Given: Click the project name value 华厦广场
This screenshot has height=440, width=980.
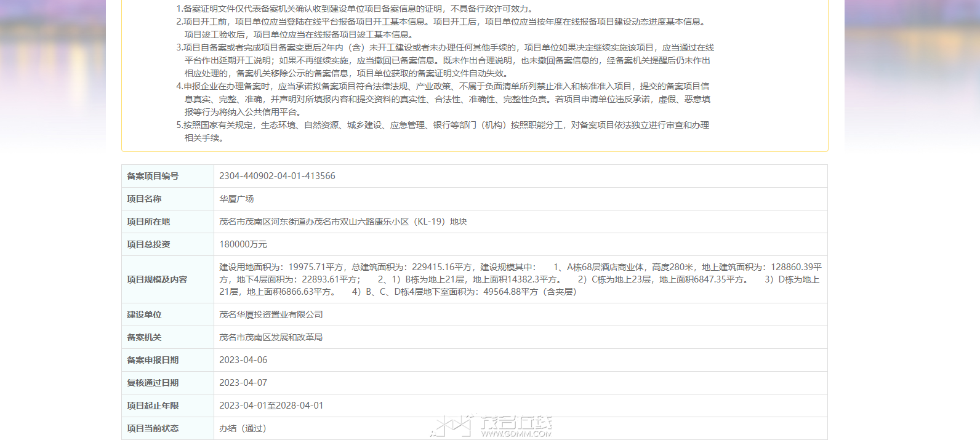Looking at the screenshot, I should tap(236, 199).
